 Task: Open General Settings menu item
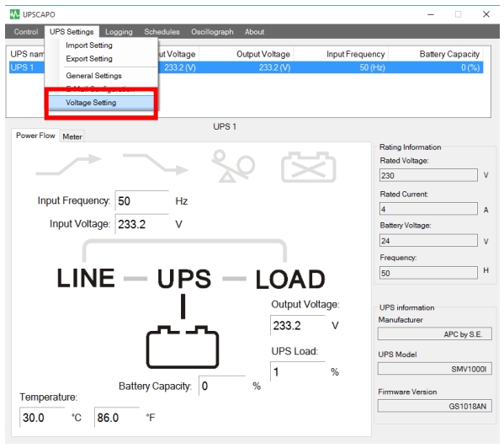(93, 76)
